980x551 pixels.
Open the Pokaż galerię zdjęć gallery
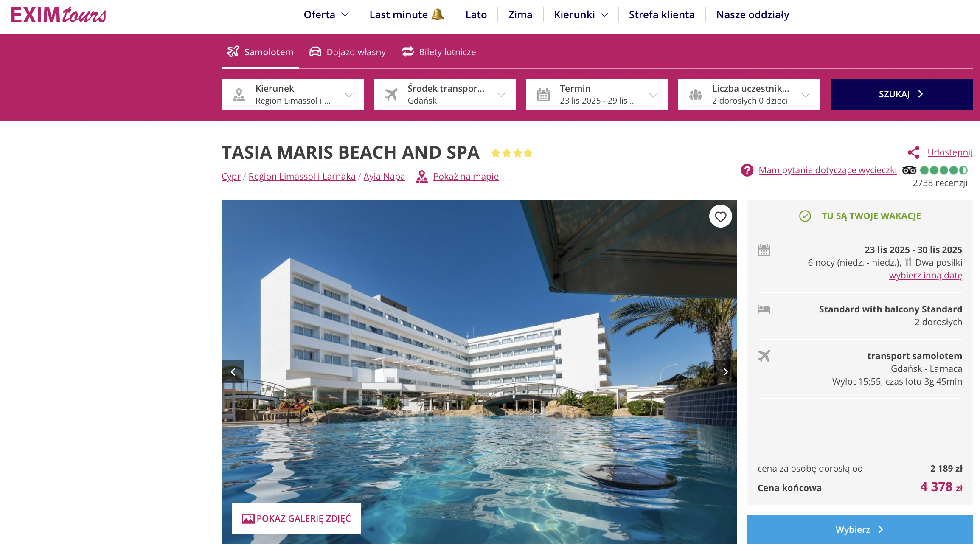point(296,518)
